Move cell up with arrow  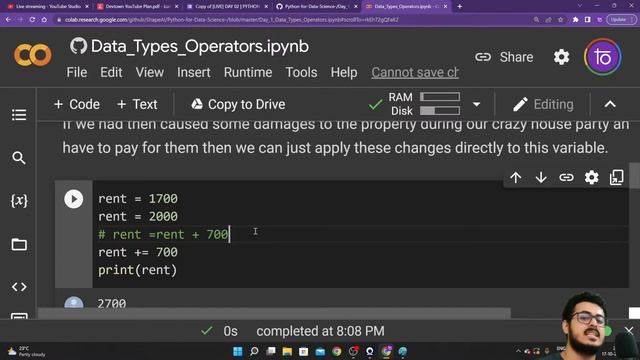pos(516,178)
